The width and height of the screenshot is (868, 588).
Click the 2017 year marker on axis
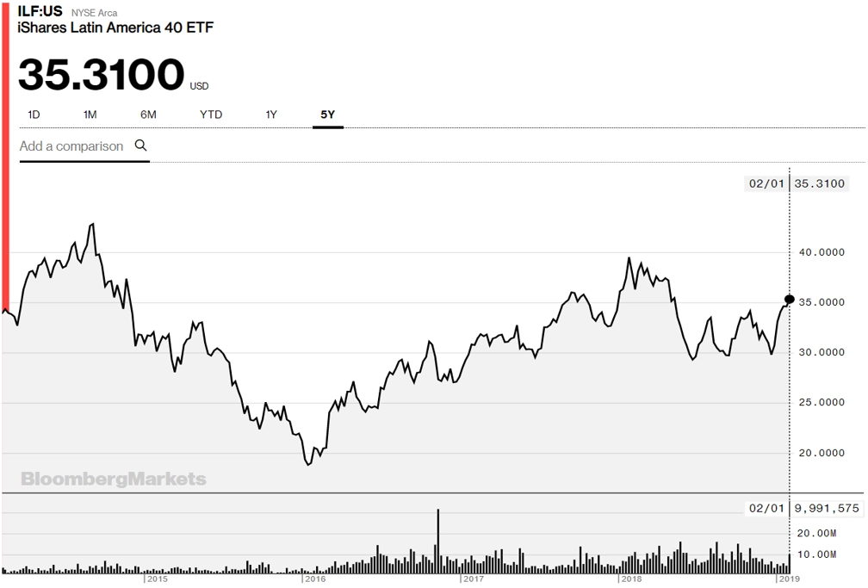(x=472, y=579)
